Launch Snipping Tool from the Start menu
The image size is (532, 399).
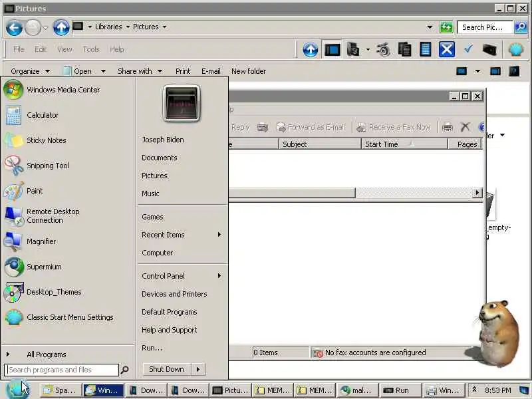pyautogui.click(x=68, y=166)
